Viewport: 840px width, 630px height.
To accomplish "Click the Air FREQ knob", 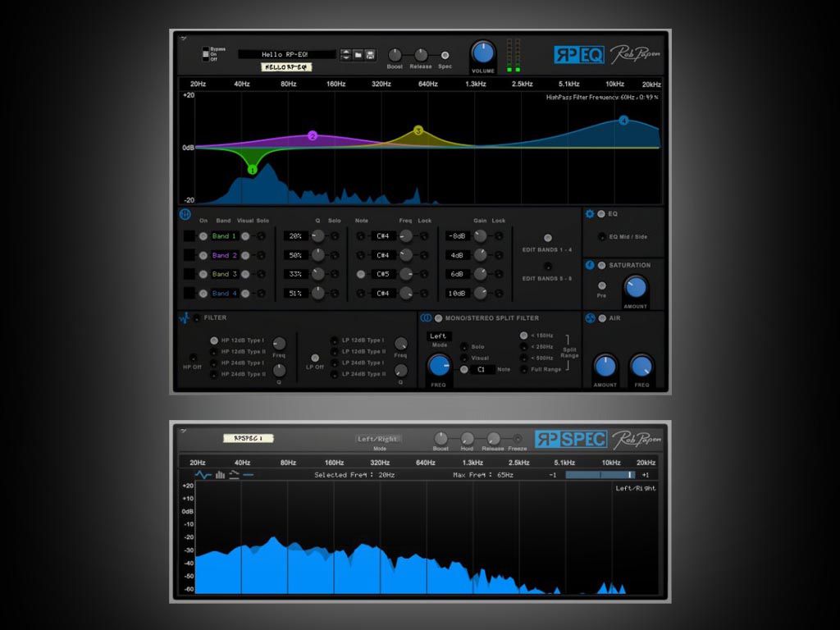I will 641,367.
